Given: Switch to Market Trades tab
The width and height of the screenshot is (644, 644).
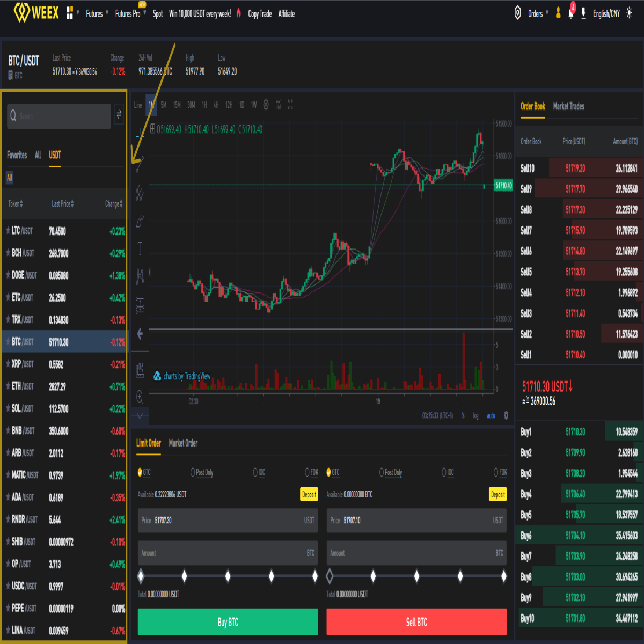Looking at the screenshot, I should (569, 106).
